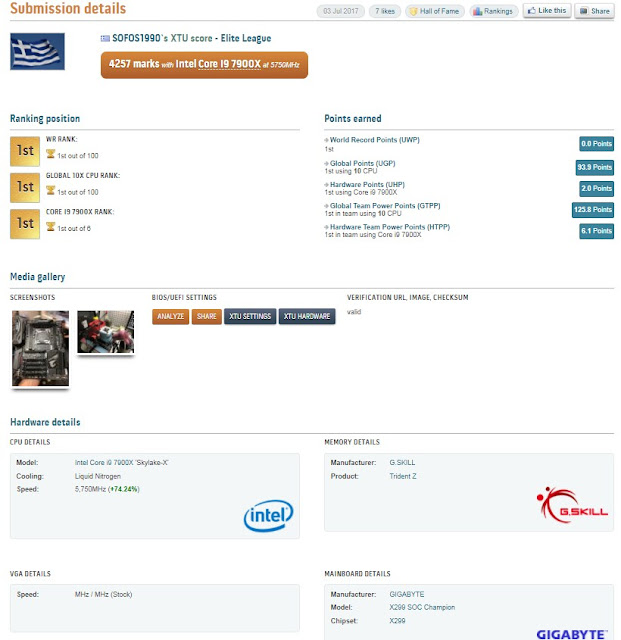Click the Liquid Nitrogen cooling value
621x640 pixels.
tap(98, 476)
